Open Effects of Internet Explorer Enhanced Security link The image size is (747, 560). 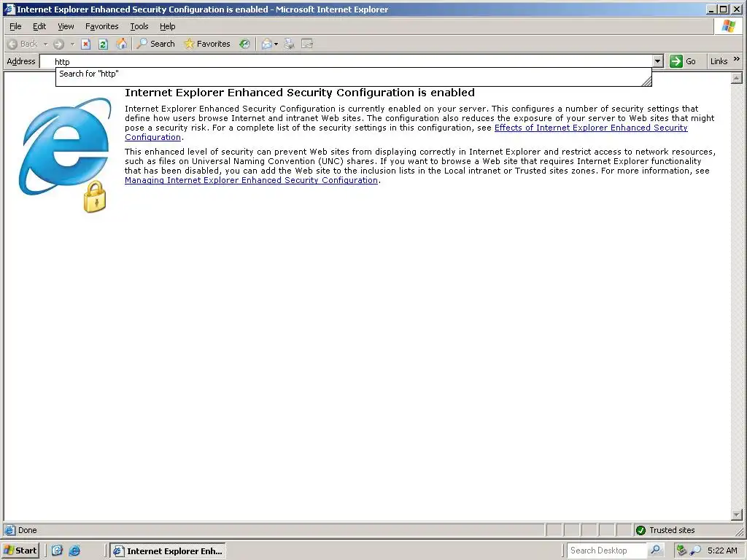(591, 128)
